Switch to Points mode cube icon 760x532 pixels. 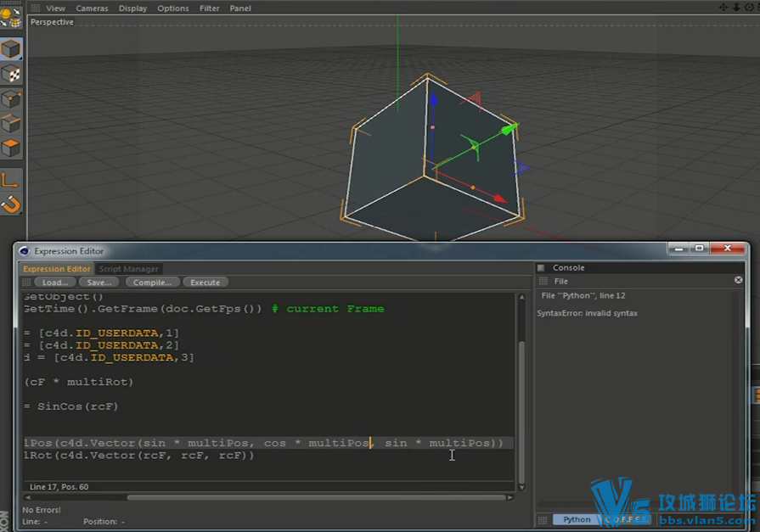11,98
